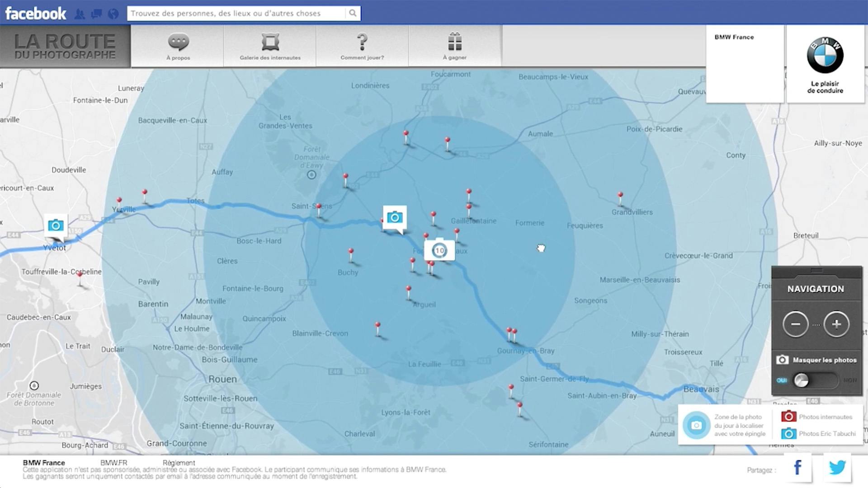The width and height of the screenshot is (868, 488).
Task: Click the Forêt Domaniale de Brotonne marker
Action: click(34, 386)
